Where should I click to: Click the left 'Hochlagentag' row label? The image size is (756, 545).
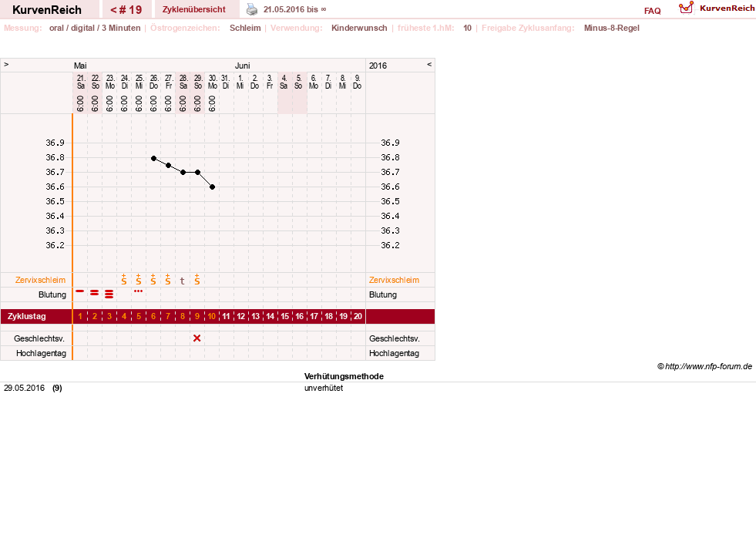41,353
